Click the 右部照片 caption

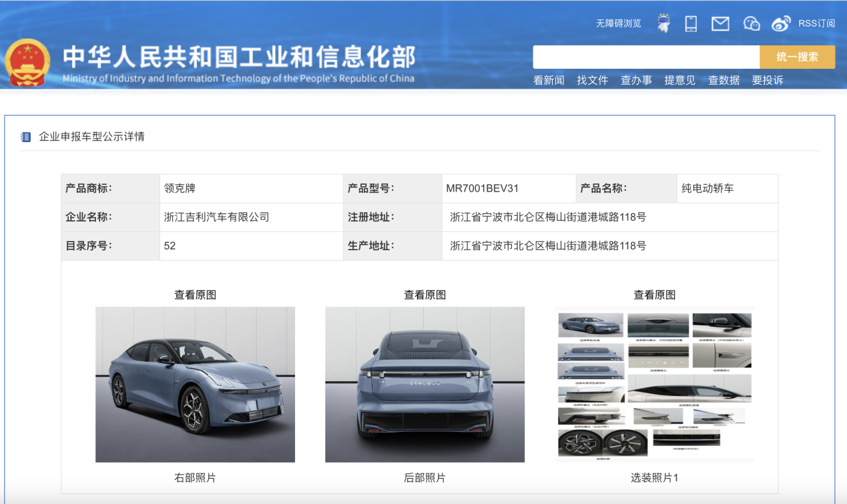point(196,478)
